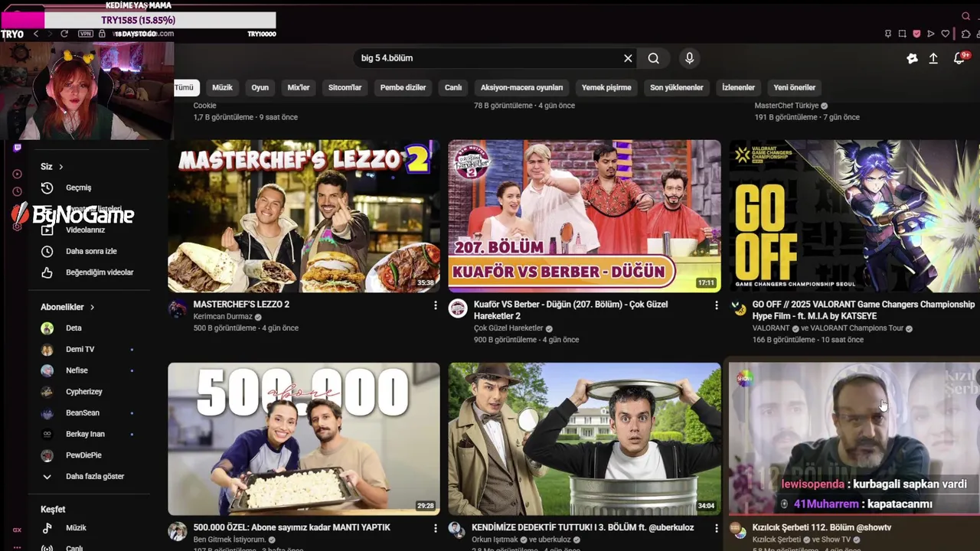Viewport: 980px width, 551px height.
Task: Clear the search box with the X icon
Action: (628, 58)
